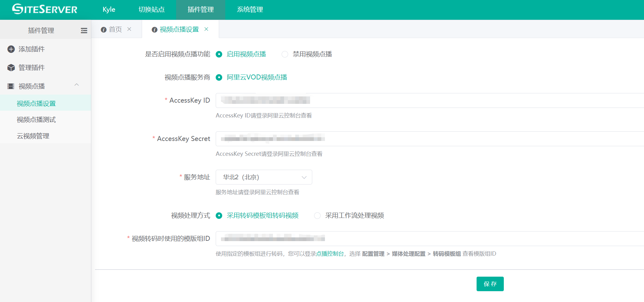This screenshot has height=302, width=644.
Task: Close the 视频点播设置 tab
Action: [x=206, y=29]
